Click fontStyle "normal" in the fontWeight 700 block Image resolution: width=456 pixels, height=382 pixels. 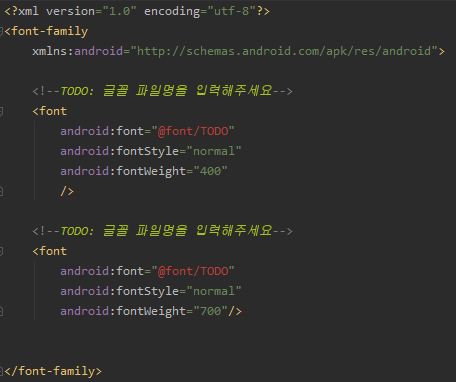tap(214, 291)
